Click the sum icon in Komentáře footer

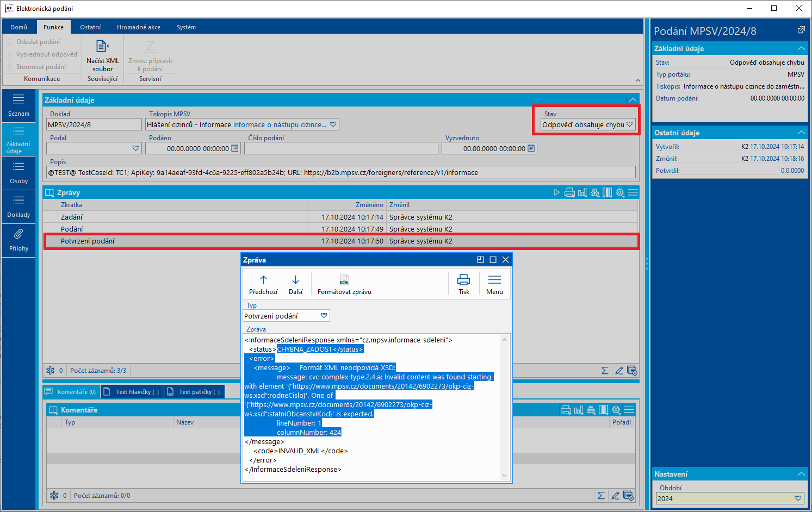601,496
